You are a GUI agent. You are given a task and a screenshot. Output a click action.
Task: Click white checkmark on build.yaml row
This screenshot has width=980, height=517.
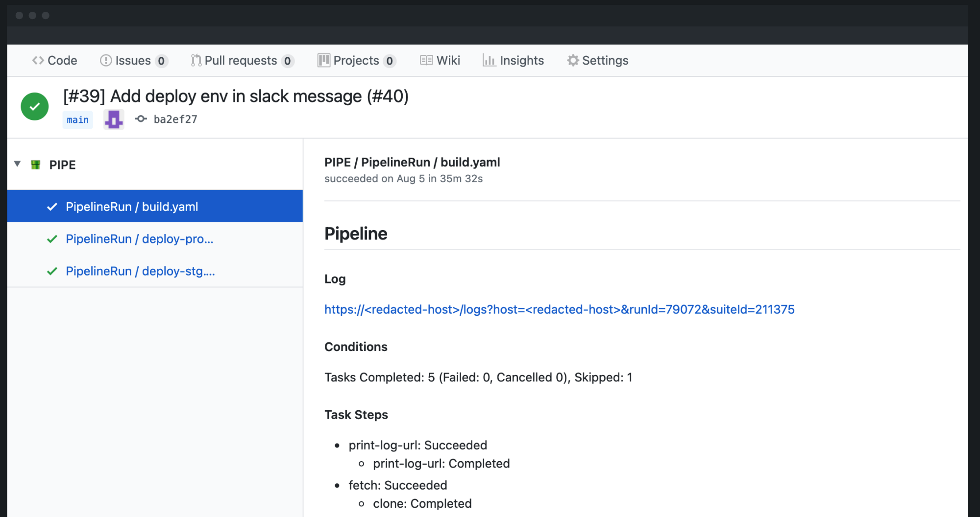click(52, 207)
